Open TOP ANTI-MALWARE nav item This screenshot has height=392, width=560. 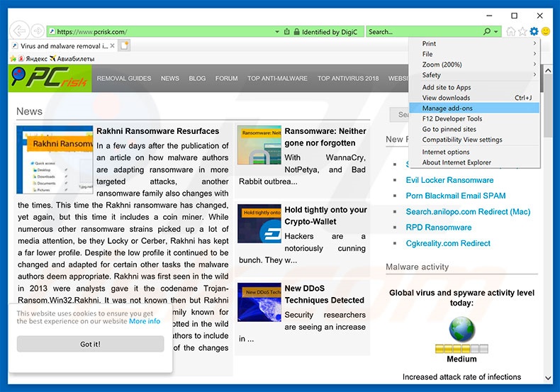[277, 78]
